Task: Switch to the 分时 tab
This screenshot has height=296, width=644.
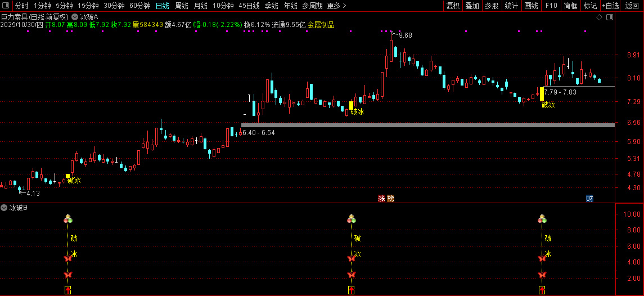Action: pos(22,6)
